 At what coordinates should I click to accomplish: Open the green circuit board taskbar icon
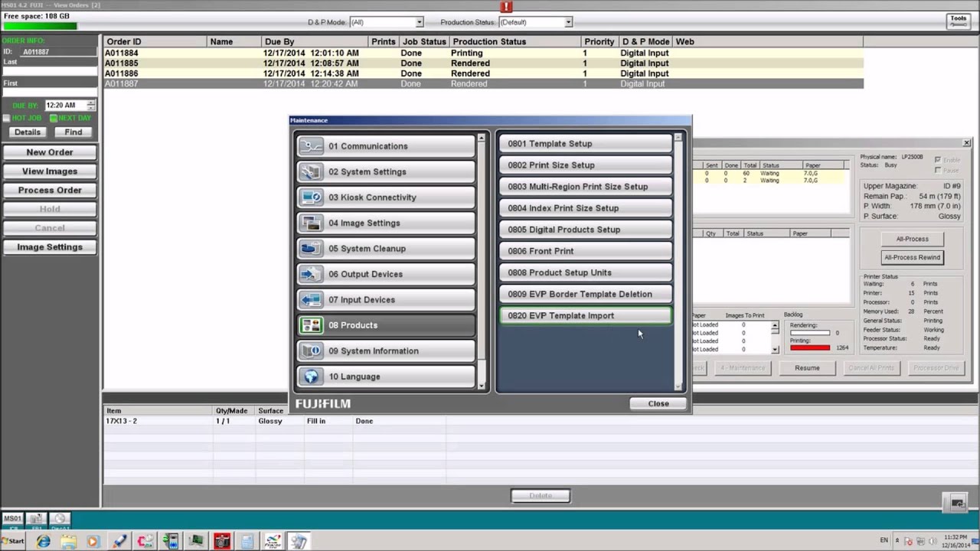[196, 542]
